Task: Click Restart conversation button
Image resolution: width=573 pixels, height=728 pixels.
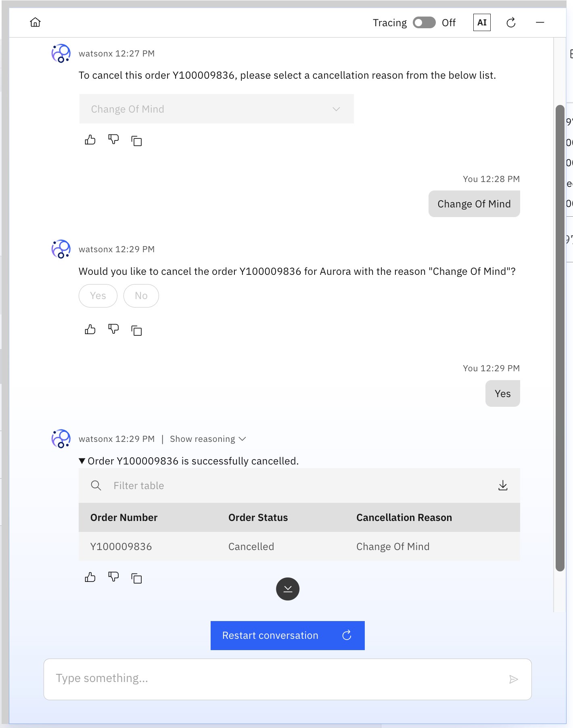Action: 288,636
